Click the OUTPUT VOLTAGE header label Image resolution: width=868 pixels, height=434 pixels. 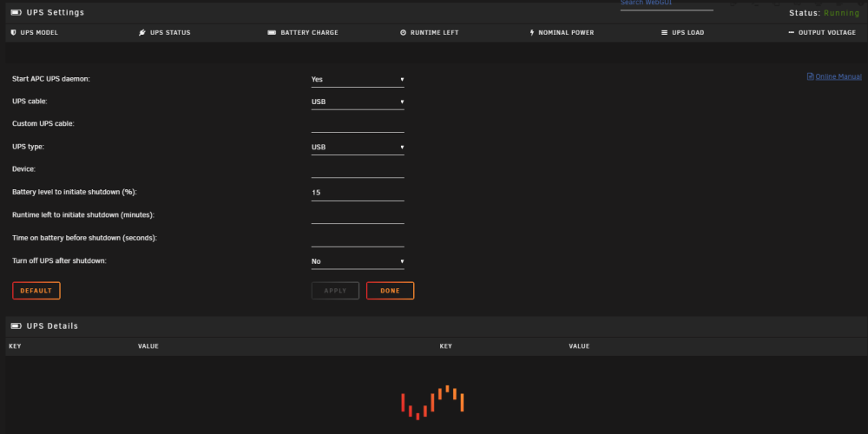click(x=827, y=33)
